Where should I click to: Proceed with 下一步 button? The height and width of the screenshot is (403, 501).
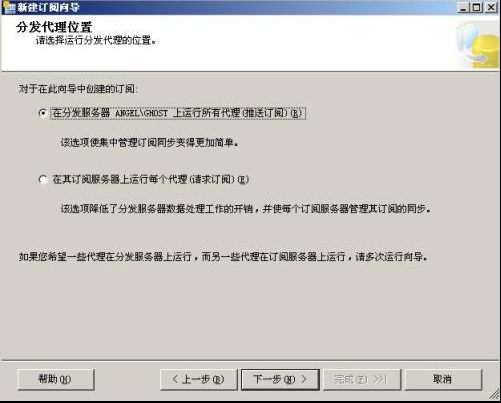pos(280,379)
